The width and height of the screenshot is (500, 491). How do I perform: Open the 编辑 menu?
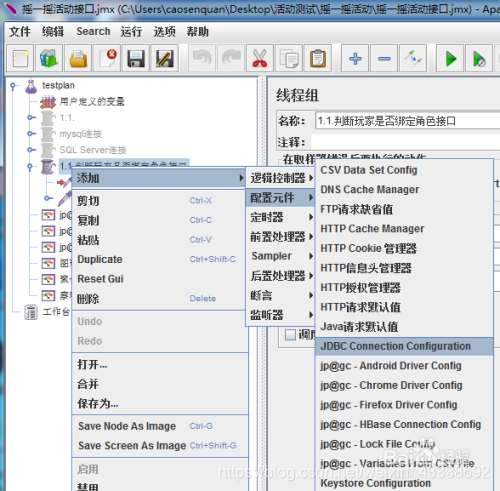click(x=53, y=32)
